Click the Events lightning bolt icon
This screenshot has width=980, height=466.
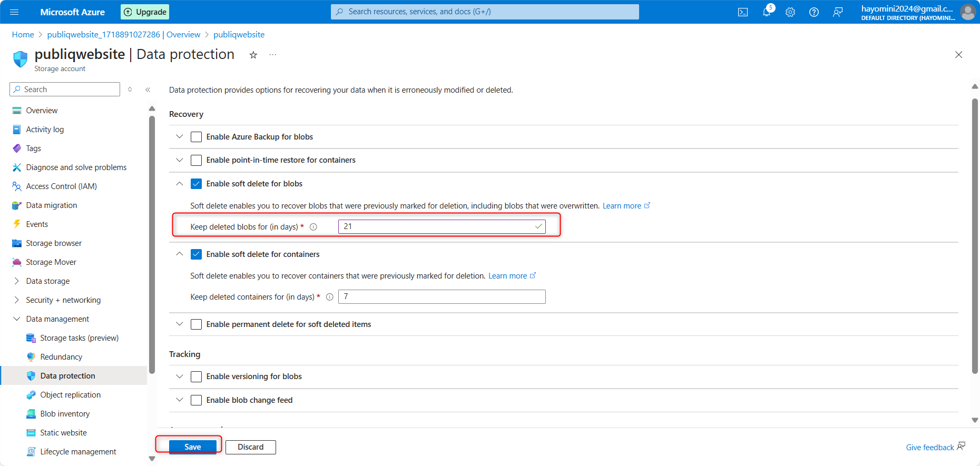click(17, 224)
